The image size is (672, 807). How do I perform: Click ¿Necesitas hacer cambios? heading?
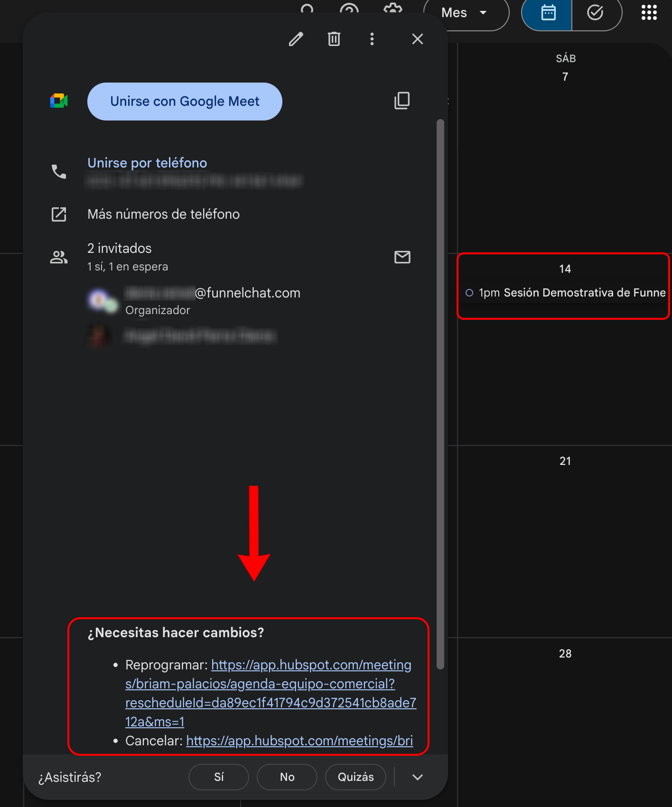coord(176,633)
